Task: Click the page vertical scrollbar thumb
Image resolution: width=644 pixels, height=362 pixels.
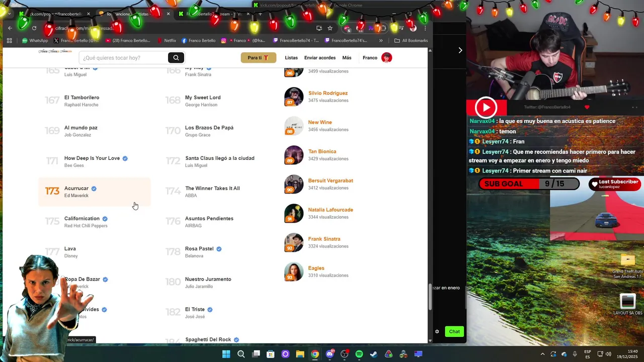Action: tap(430, 297)
